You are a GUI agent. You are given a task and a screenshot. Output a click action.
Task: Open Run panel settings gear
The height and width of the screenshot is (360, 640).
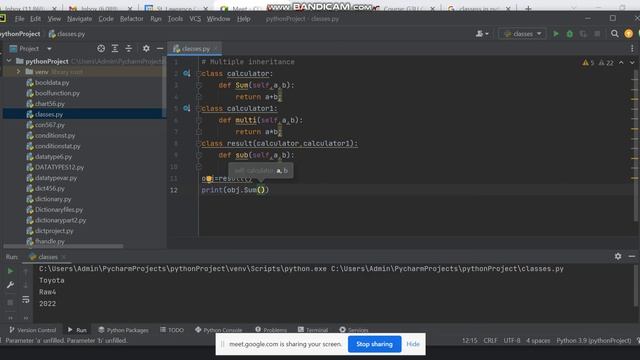618,256
